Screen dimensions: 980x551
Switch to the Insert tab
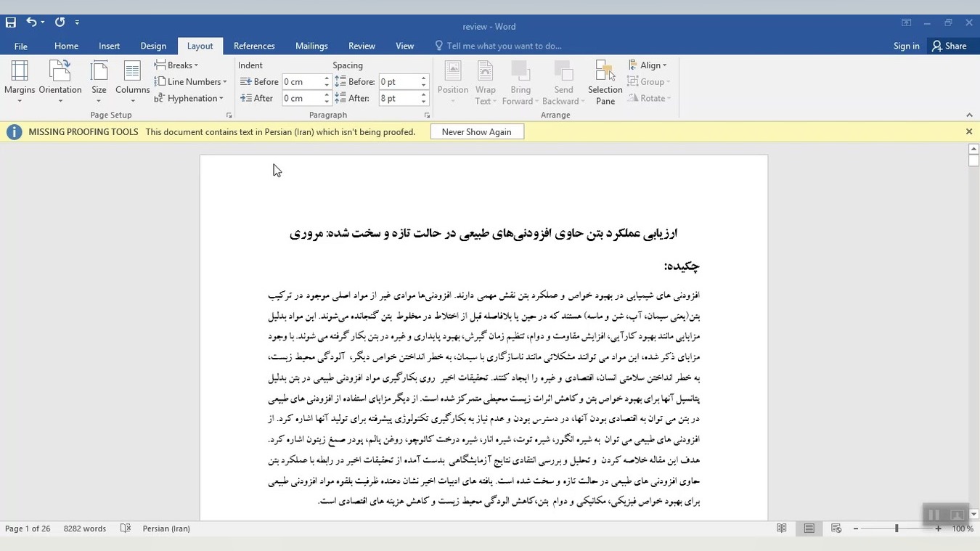coord(110,46)
